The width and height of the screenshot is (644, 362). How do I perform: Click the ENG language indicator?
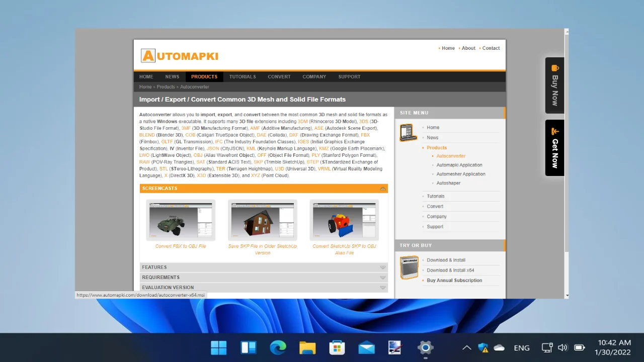click(522, 347)
